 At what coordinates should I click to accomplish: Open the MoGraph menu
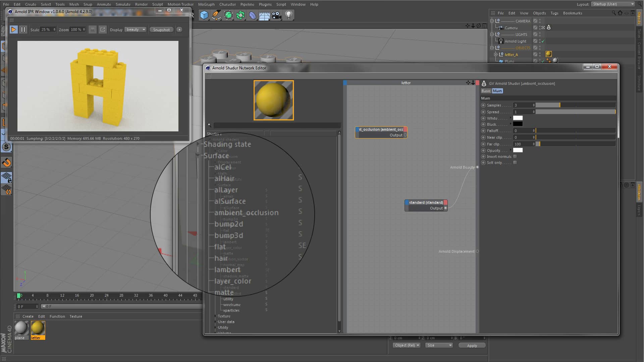point(206,4)
